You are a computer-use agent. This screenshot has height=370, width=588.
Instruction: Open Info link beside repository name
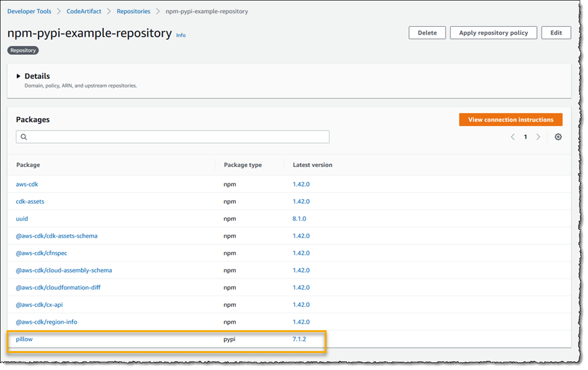click(x=181, y=35)
